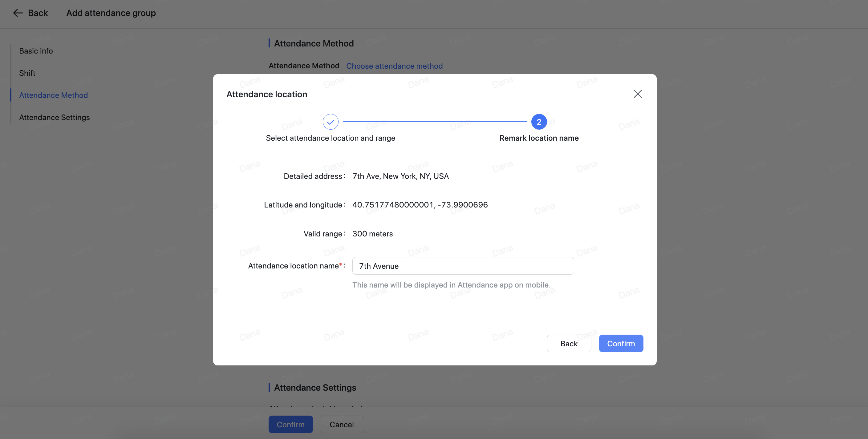Viewport: 868px width, 439px height.
Task: Click the detailed address text
Action: (x=400, y=176)
